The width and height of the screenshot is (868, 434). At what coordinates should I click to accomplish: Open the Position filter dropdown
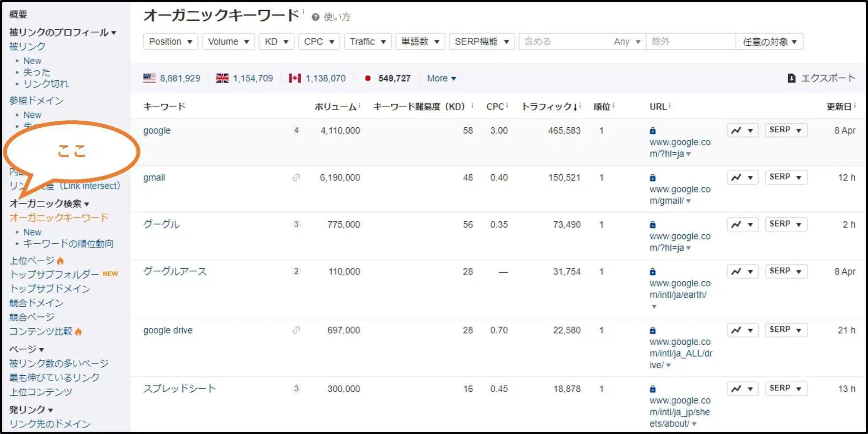click(x=171, y=41)
